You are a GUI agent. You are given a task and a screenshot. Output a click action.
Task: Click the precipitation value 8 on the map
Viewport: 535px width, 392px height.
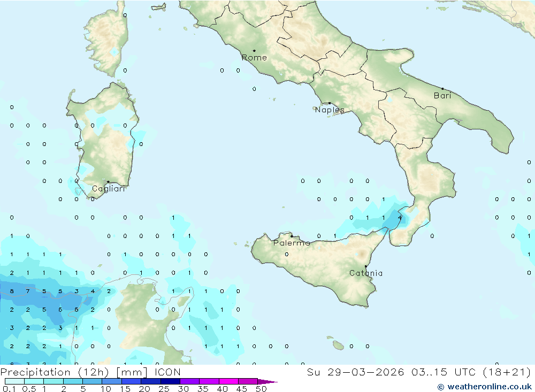[x=12, y=291]
